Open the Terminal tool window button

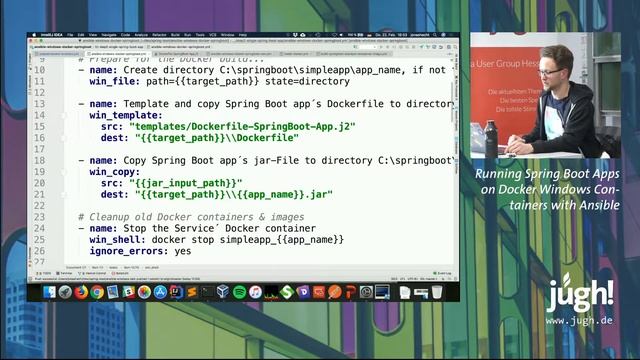64,273
